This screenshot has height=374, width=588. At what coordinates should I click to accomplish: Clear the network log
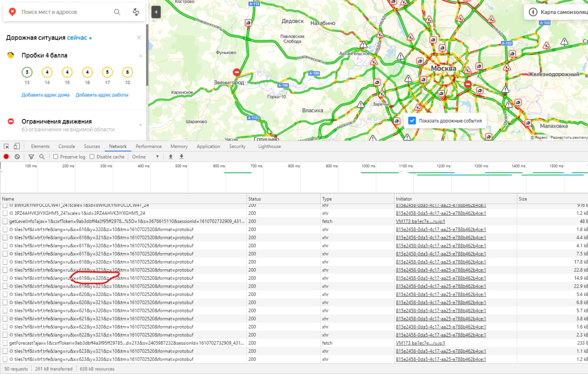coord(17,157)
